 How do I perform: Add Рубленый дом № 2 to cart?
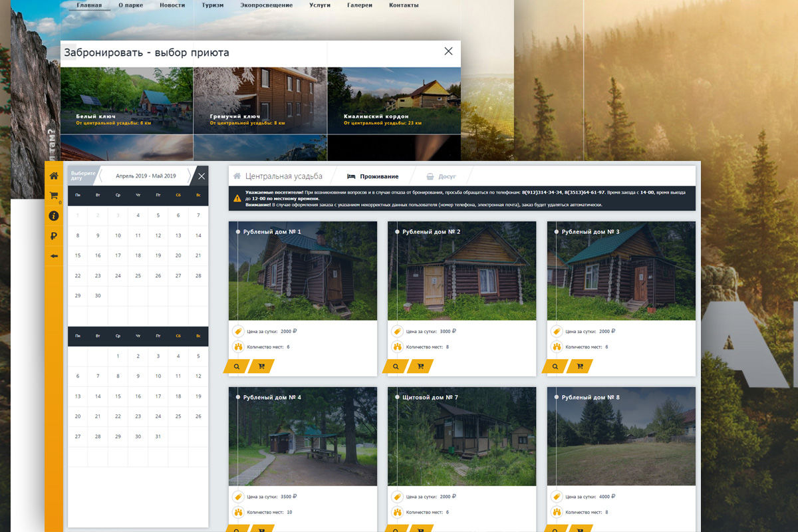[x=420, y=366]
